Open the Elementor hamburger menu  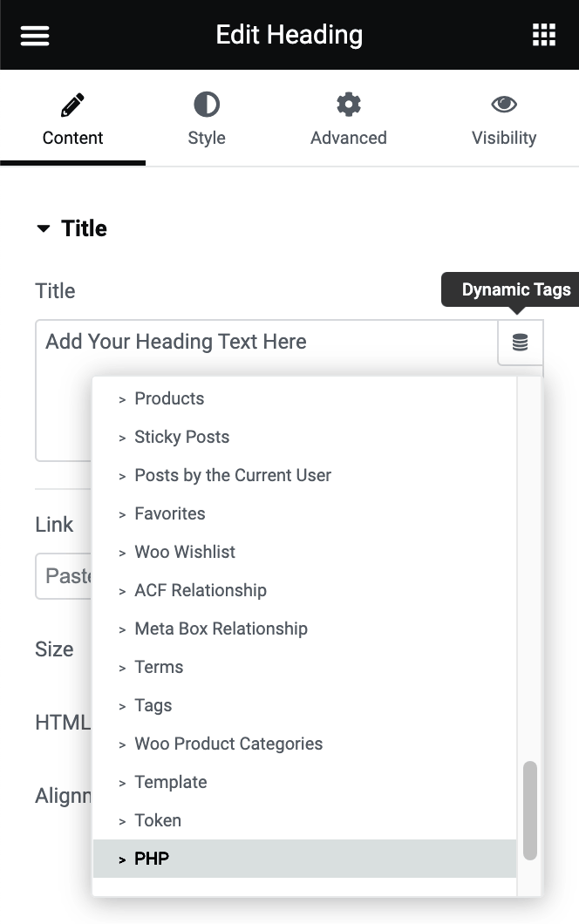34,35
